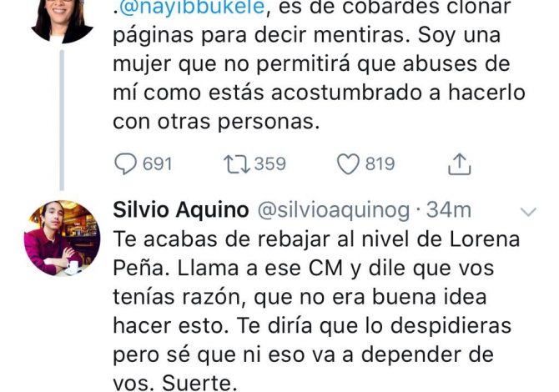This screenshot has width=559, height=392.
Task: Click the 359 retweet count
Action: click(x=269, y=164)
